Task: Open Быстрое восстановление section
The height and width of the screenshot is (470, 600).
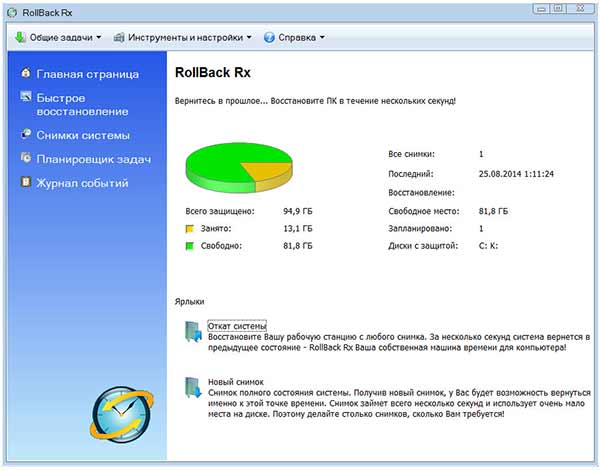Action: (x=82, y=104)
